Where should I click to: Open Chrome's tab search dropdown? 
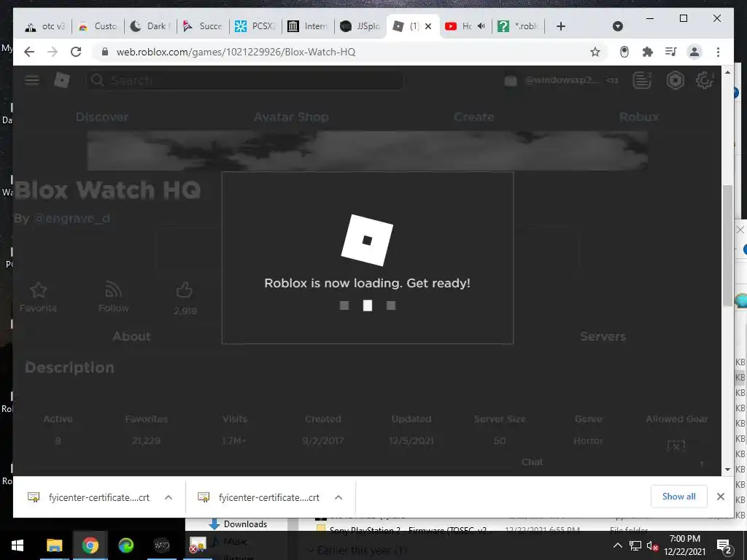[x=617, y=26]
